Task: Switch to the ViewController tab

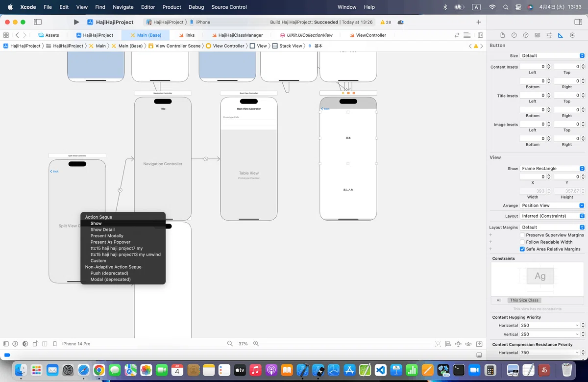Action: (x=367, y=35)
